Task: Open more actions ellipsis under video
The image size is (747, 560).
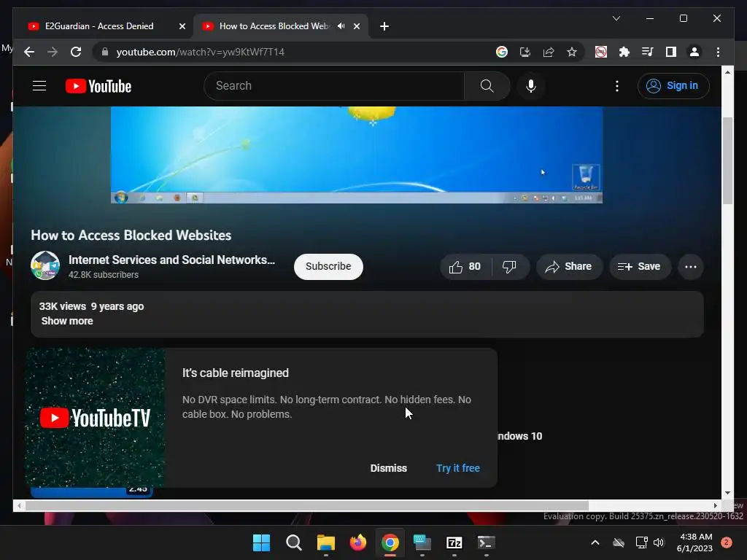Action: (690, 267)
